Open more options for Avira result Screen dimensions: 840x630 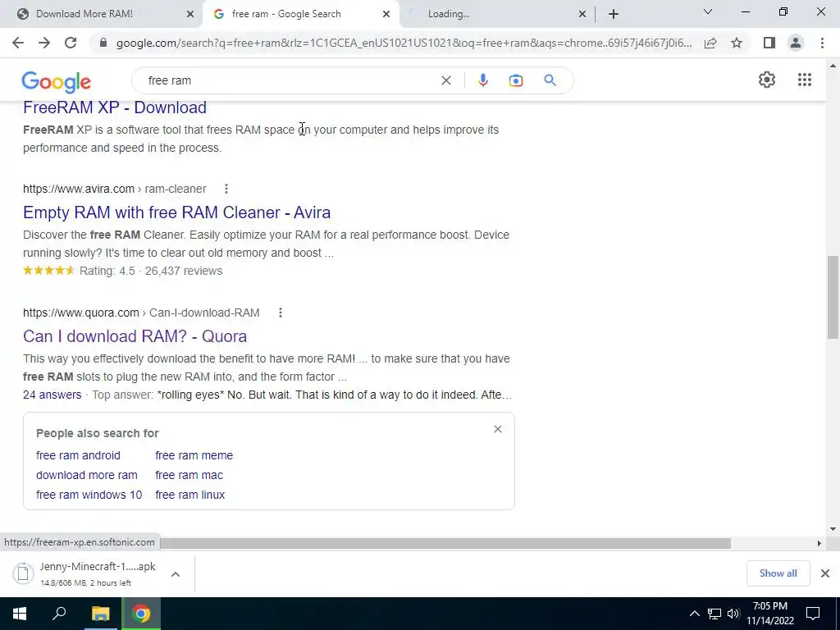(226, 189)
